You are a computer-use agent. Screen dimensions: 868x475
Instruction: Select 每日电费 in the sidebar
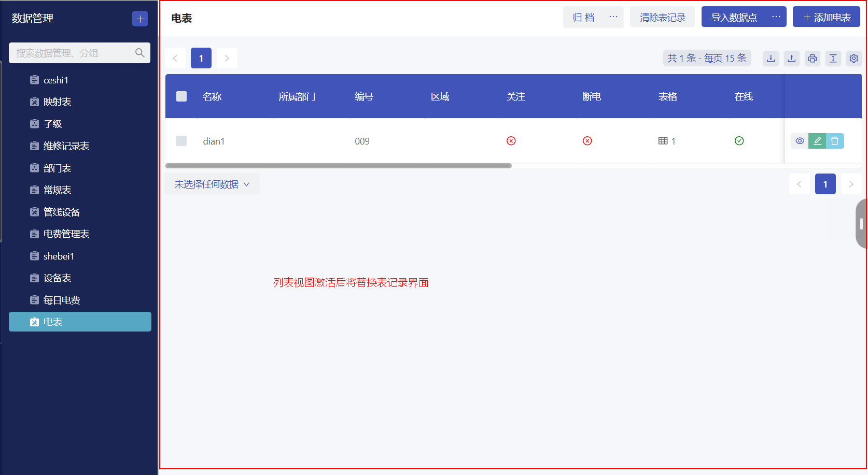(80, 300)
